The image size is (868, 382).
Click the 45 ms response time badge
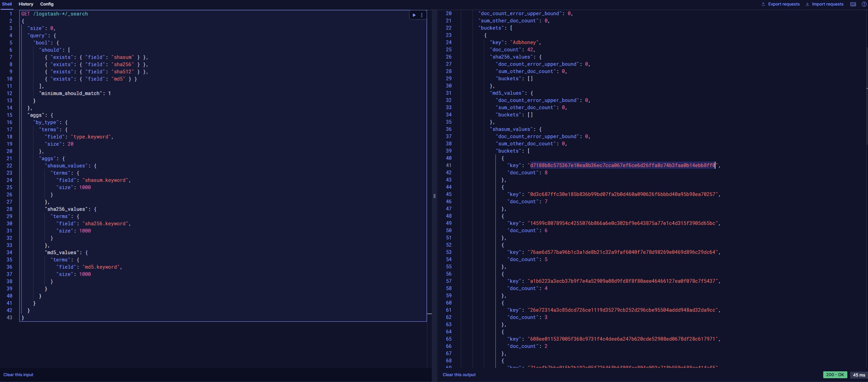(x=859, y=375)
